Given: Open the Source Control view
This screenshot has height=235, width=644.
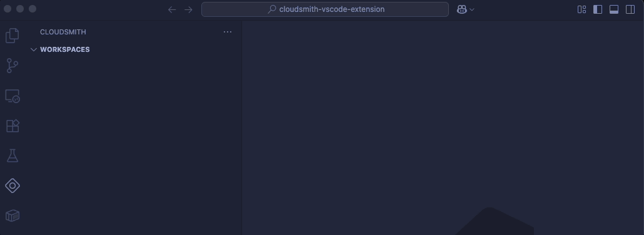Looking at the screenshot, I should tap(13, 66).
